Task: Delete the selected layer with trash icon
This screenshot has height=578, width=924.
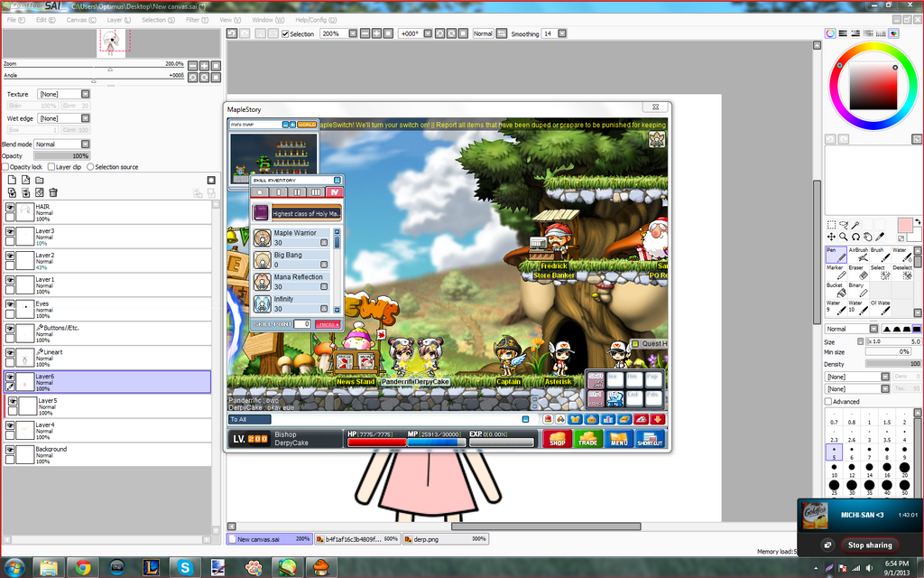Action: [x=53, y=192]
